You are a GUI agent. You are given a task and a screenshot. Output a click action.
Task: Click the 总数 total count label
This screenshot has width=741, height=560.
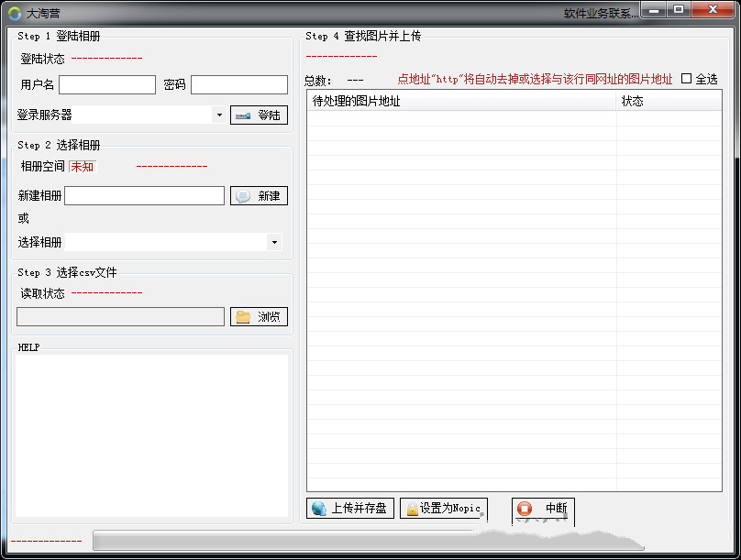(317, 81)
